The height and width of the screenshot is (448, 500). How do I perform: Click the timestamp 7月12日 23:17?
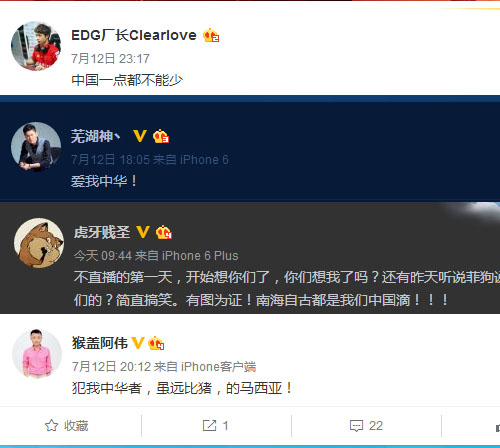coord(110,59)
